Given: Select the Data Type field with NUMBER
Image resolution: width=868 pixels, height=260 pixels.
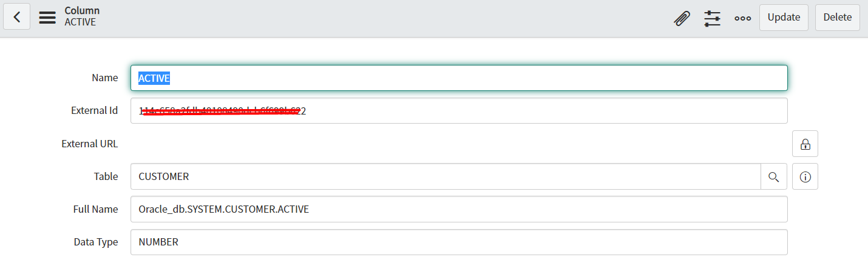Looking at the screenshot, I should pos(459,242).
